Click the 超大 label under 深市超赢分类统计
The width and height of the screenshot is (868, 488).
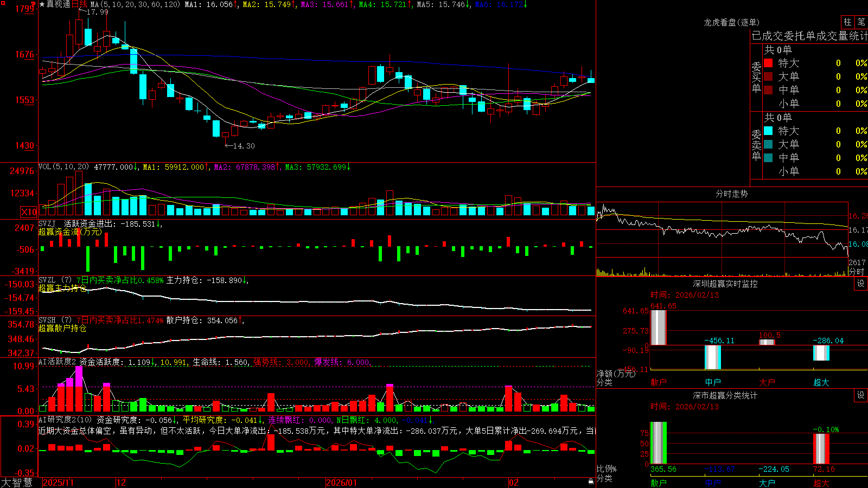(821, 483)
